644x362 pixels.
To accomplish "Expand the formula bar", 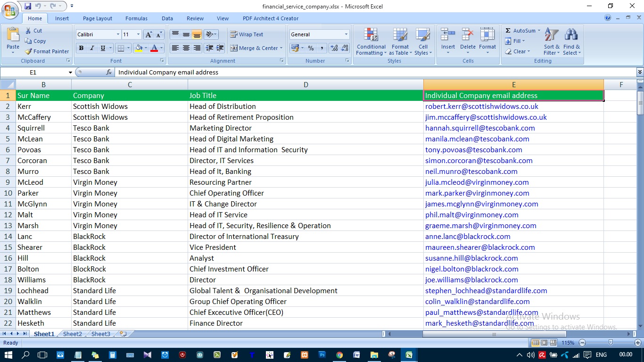I will click(640, 72).
